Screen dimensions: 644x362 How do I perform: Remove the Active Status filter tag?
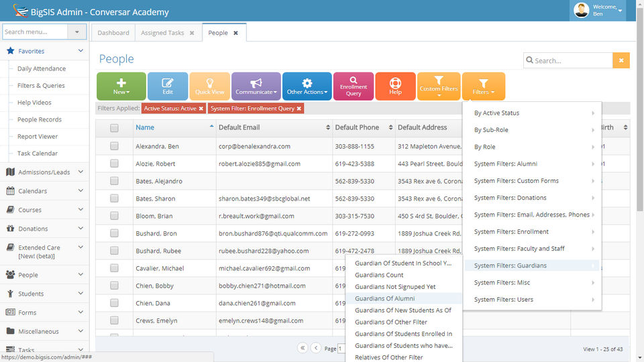201,109
